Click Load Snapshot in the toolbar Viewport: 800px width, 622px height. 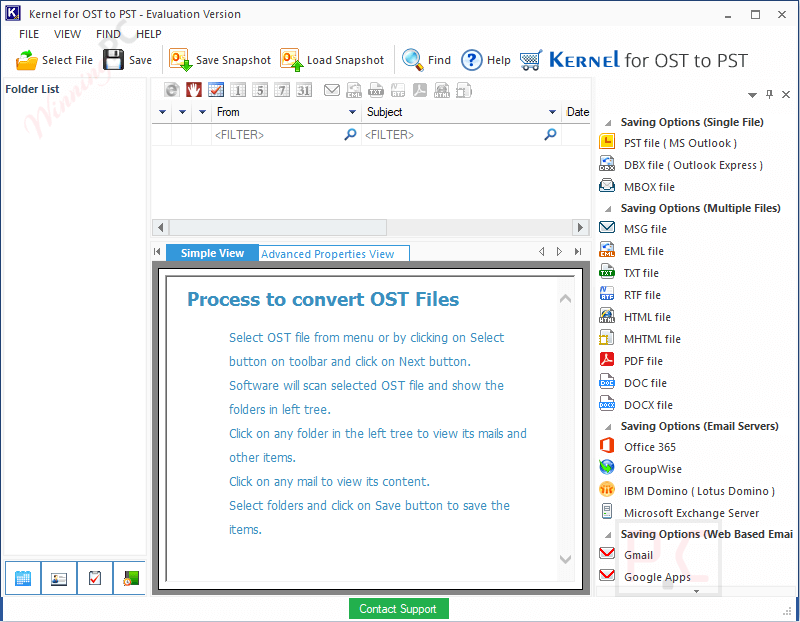[x=332, y=60]
